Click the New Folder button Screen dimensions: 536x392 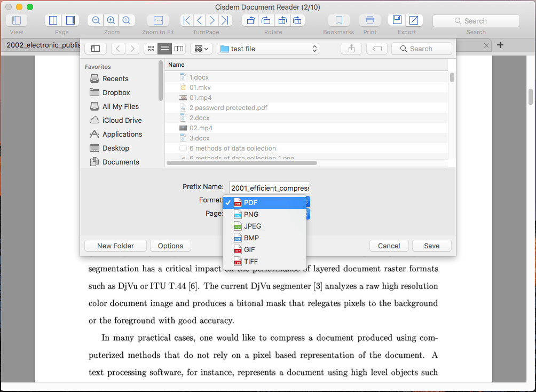(115, 246)
